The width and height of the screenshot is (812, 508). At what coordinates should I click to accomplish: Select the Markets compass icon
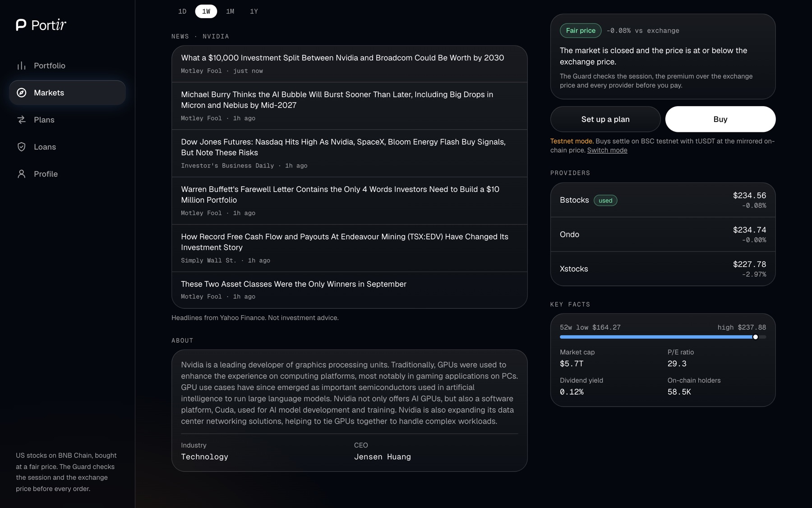coord(21,93)
